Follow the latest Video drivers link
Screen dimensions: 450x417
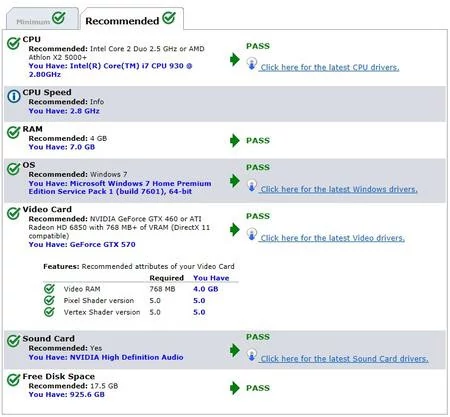[x=332, y=238]
